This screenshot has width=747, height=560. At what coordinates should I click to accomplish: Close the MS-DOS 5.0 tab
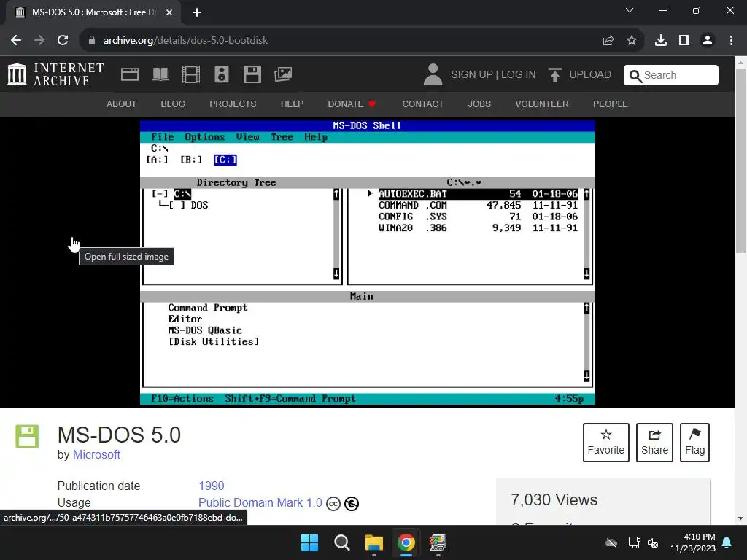(x=169, y=13)
